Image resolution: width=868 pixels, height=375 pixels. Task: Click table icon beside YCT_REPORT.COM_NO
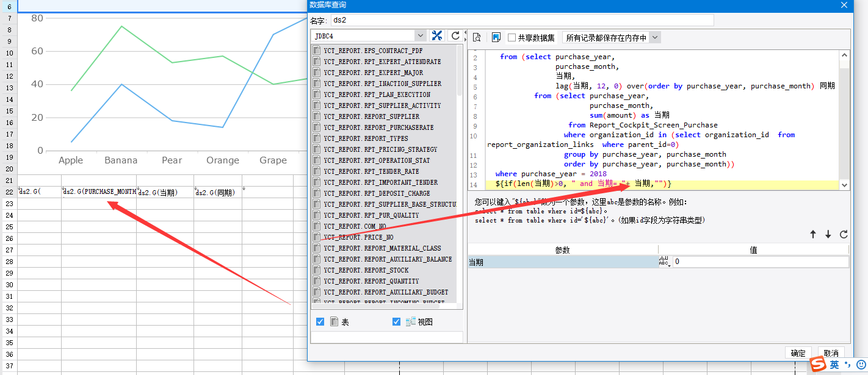[317, 226]
